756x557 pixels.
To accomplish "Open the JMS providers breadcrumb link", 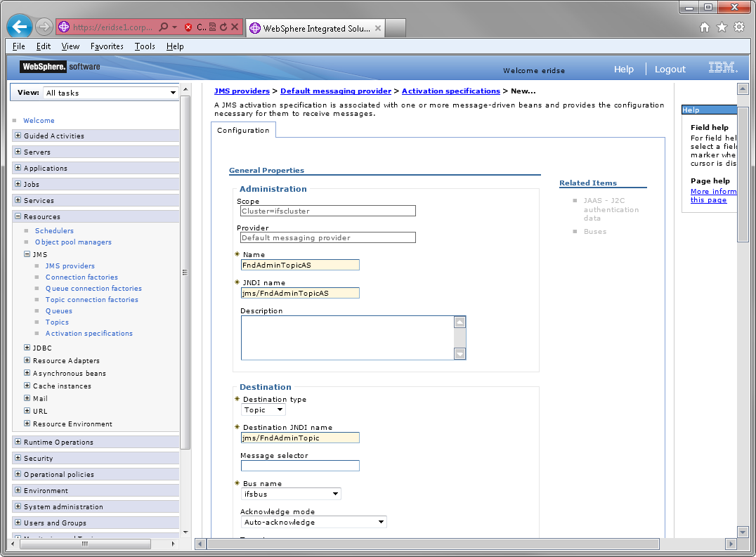I will point(242,91).
